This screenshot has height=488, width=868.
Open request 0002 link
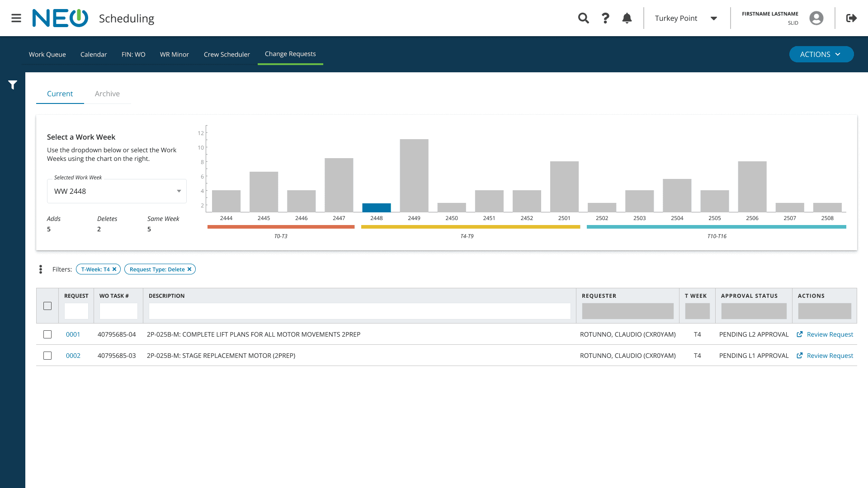[x=73, y=356]
